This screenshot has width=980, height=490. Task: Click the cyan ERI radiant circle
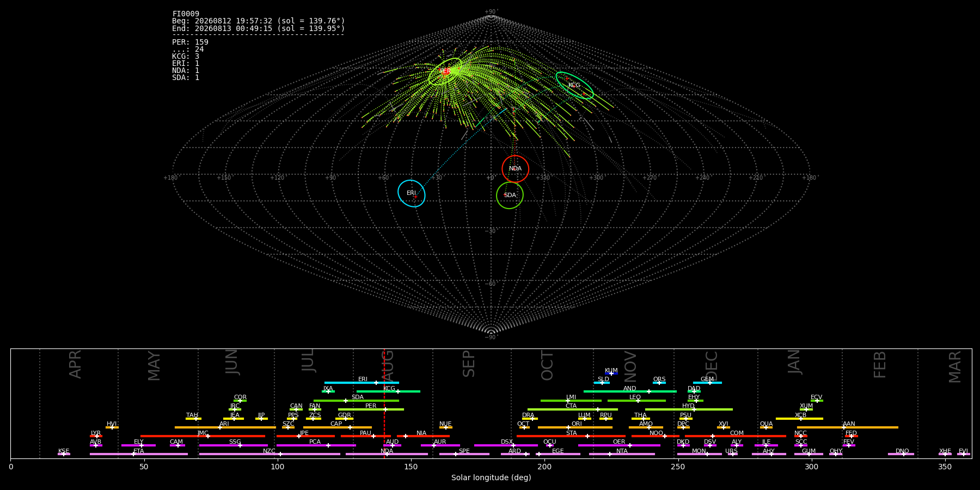(412, 193)
